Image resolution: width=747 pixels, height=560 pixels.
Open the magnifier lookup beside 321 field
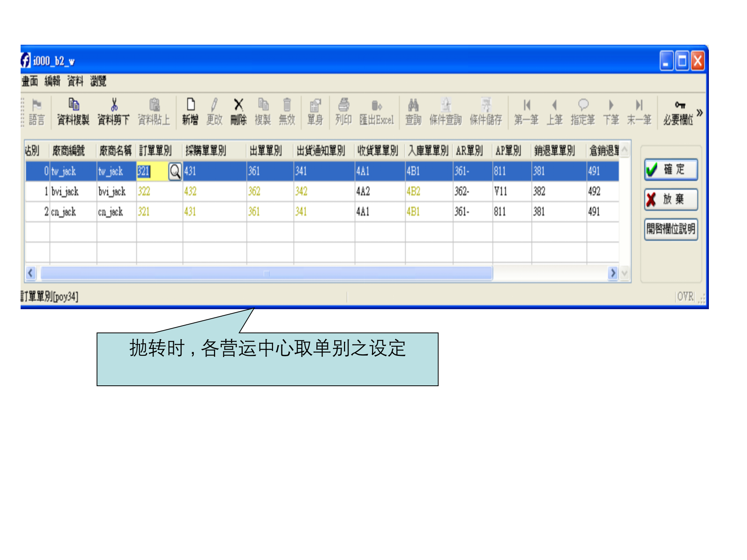(175, 172)
